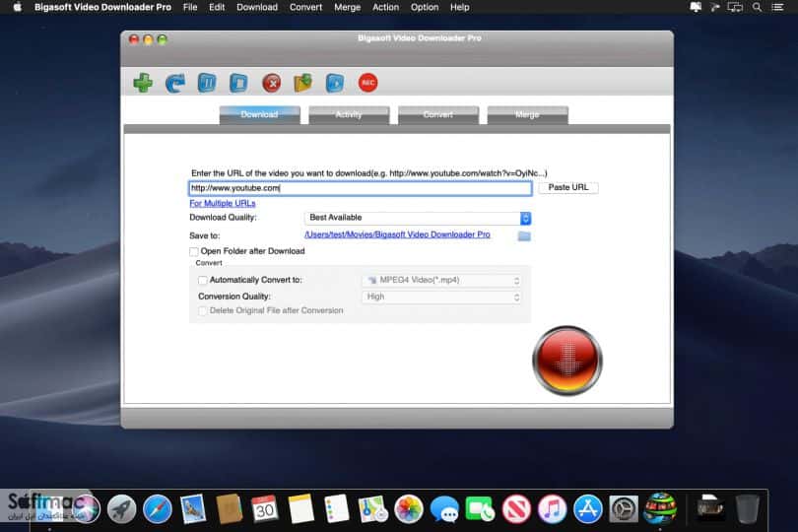
Task: Open the Conversion Quality High dropdown
Action: pos(441,297)
